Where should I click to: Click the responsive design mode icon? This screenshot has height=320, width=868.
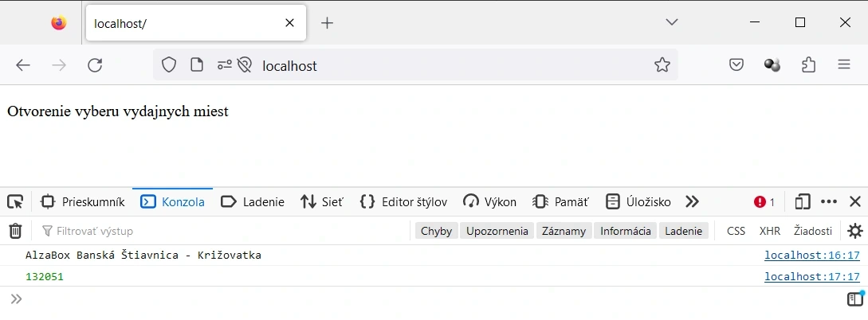(802, 201)
